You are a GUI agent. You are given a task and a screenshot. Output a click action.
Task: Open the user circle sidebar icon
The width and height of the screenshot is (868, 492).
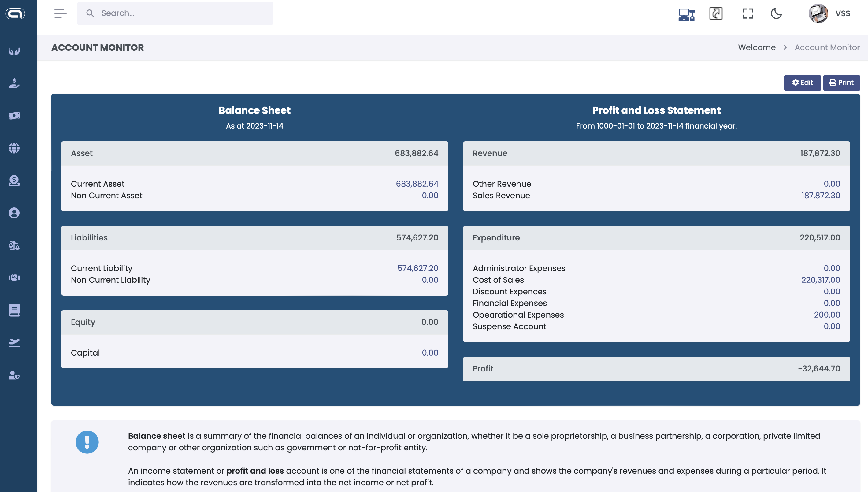point(14,213)
